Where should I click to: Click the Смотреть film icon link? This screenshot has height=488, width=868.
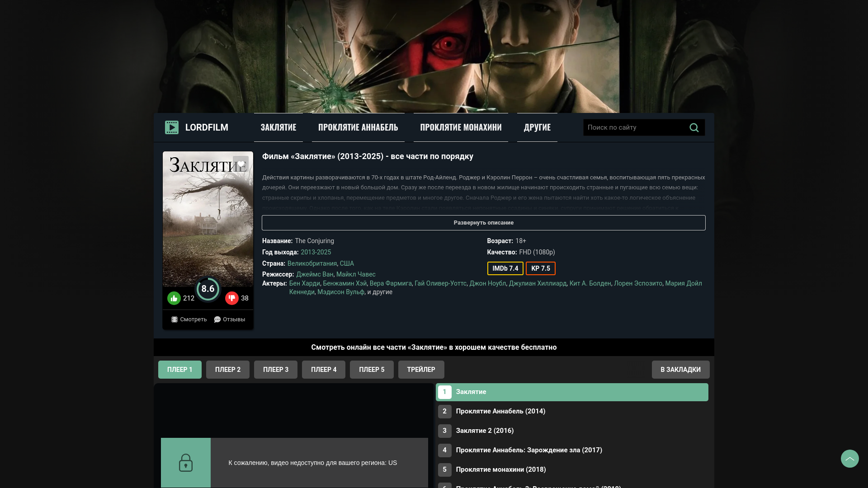[x=189, y=319]
